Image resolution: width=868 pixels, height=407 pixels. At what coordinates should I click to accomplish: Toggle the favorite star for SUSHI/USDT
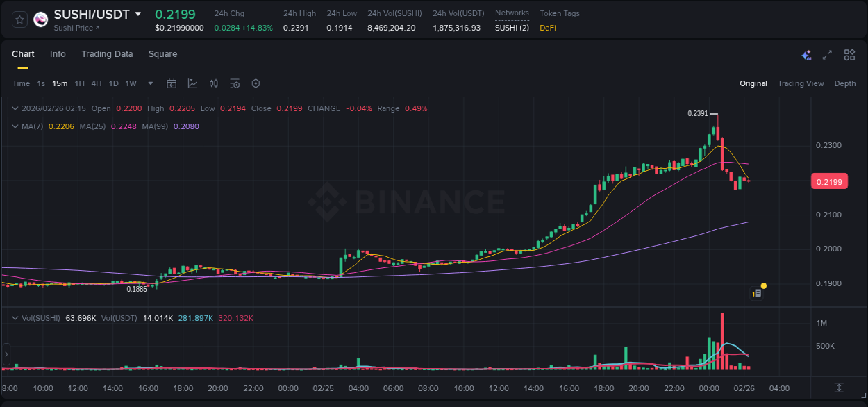(x=19, y=19)
